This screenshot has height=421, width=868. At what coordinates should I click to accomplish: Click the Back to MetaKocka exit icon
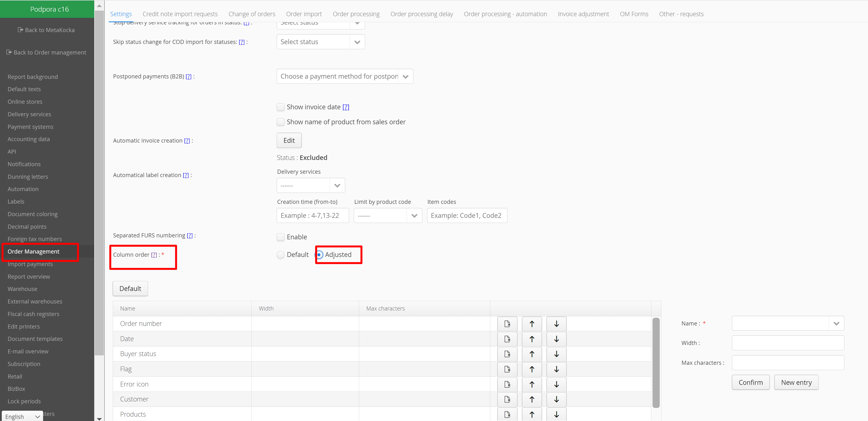tap(20, 30)
